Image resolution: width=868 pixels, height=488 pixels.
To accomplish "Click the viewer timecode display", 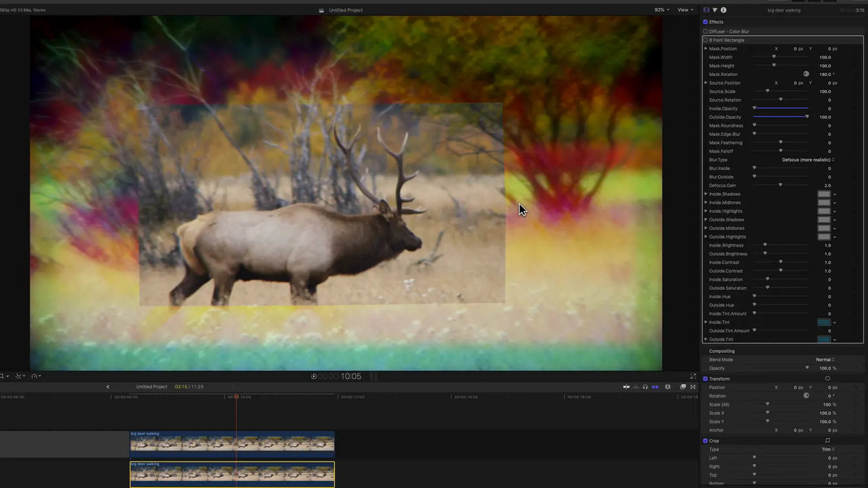I will (x=341, y=376).
